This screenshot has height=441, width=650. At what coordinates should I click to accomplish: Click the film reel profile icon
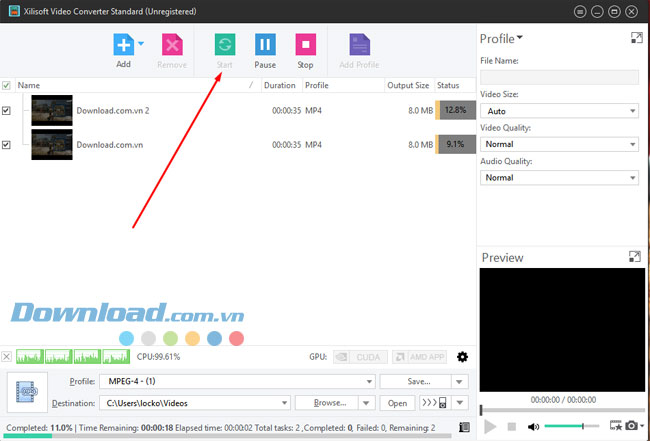point(27,392)
